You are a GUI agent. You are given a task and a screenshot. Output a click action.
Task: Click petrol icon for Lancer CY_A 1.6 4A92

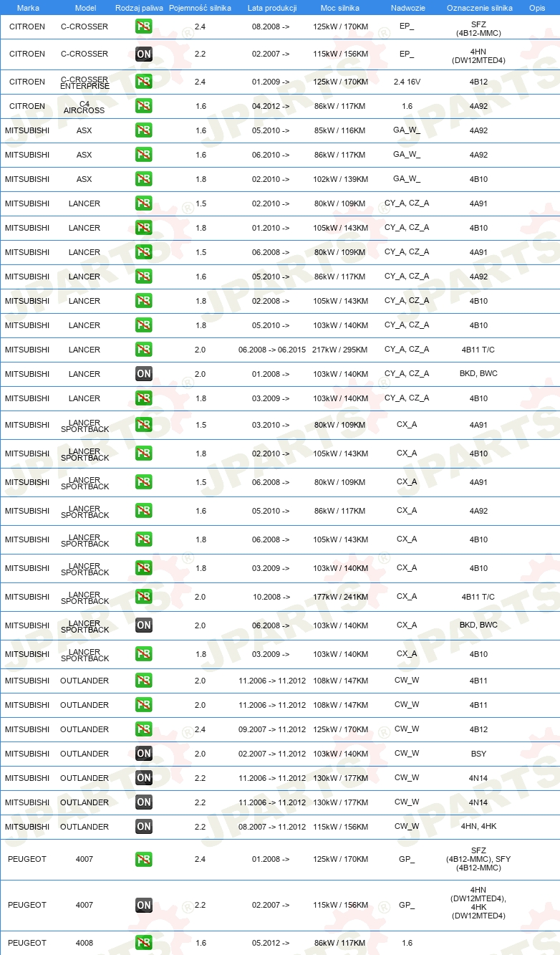(144, 277)
